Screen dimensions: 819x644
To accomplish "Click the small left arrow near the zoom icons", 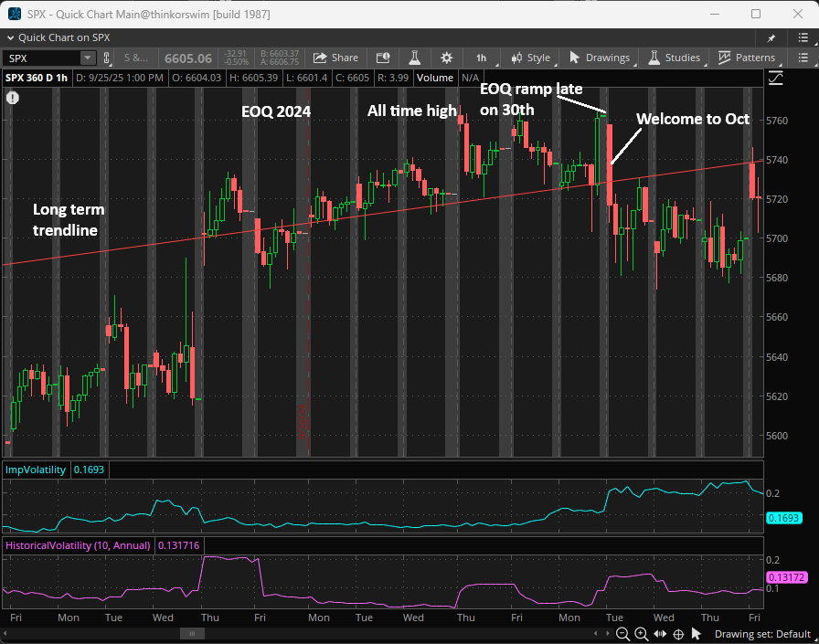I will 595,634.
